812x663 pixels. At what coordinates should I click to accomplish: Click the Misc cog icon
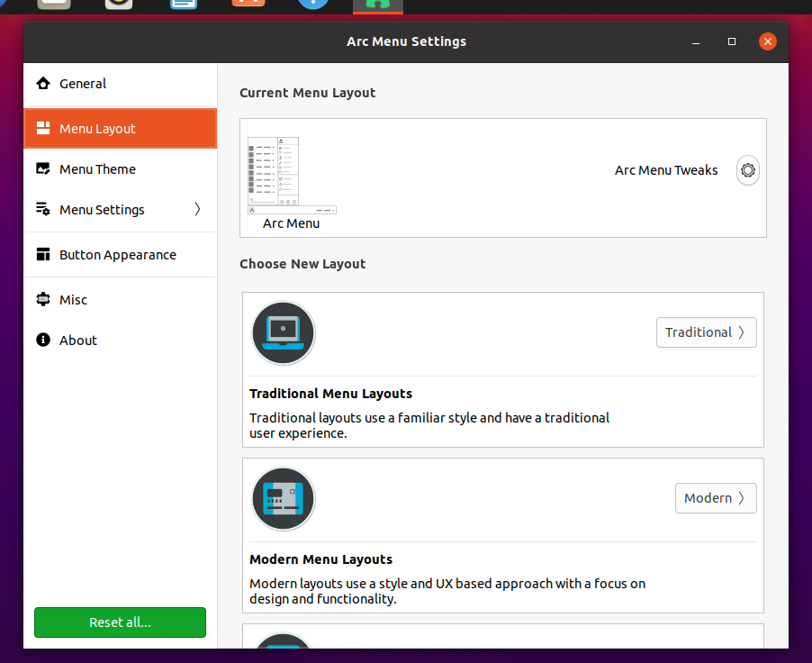pyautogui.click(x=43, y=299)
